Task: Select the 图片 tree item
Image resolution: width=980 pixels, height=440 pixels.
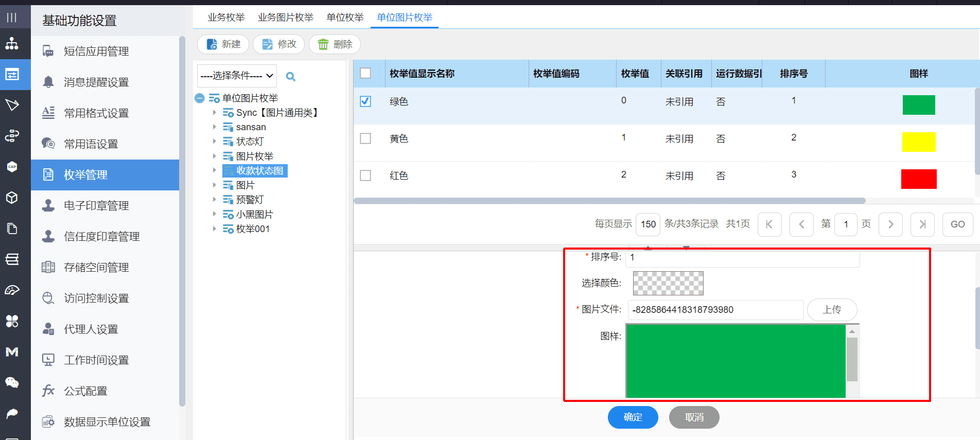Action: pyautogui.click(x=246, y=185)
